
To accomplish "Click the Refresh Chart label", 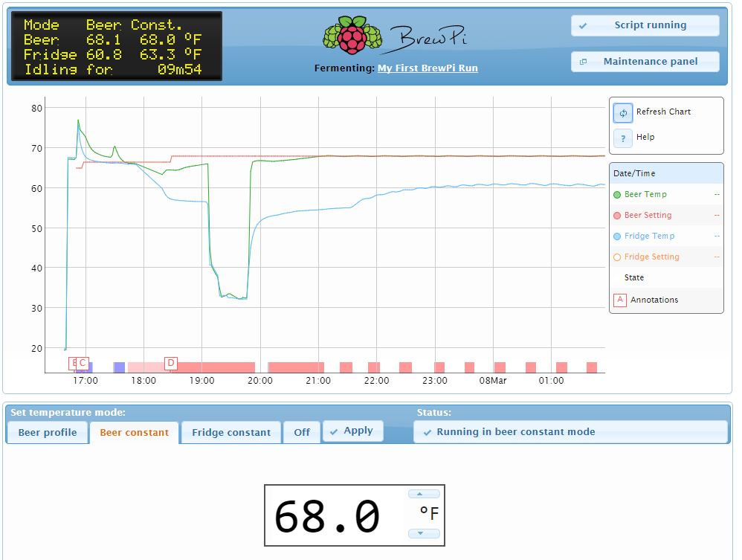I will (663, 112).
